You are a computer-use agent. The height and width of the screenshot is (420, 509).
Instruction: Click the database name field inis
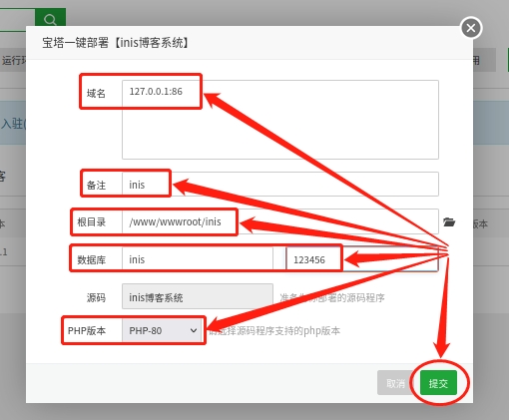click(198, 259)
